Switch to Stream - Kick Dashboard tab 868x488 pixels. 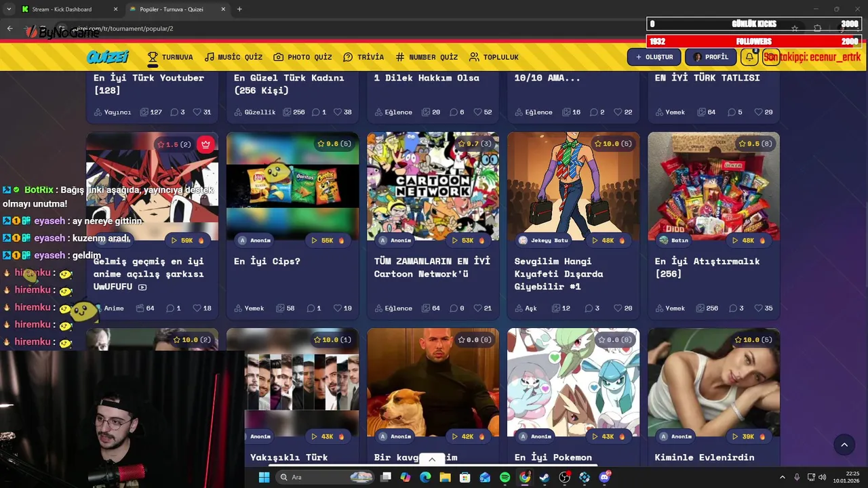click(62, 9)
